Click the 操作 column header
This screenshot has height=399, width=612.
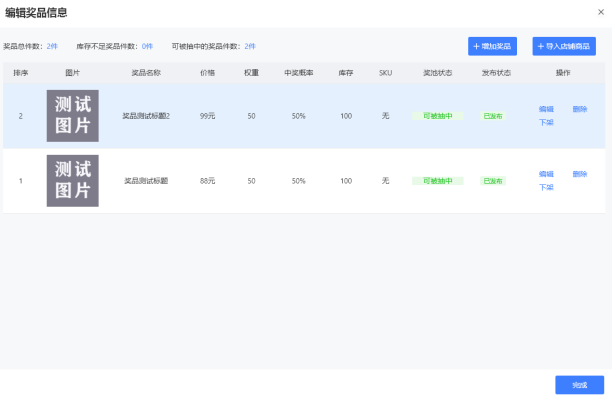563,73
